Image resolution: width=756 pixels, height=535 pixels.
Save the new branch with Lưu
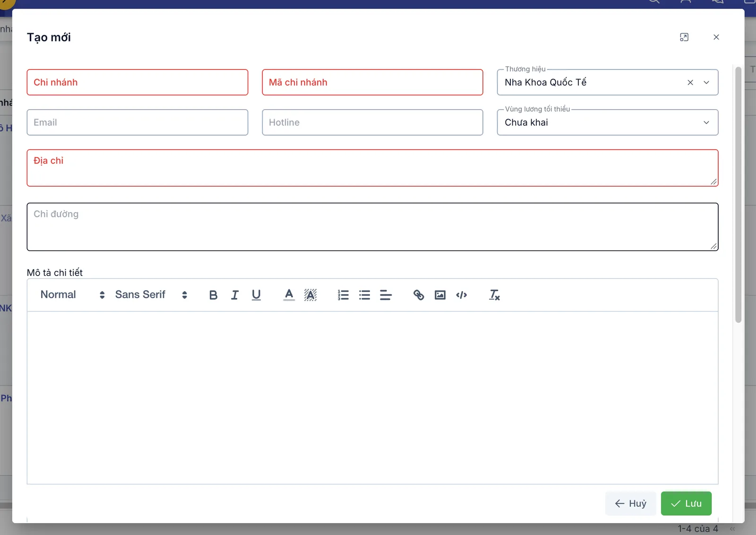click(686, 503)
